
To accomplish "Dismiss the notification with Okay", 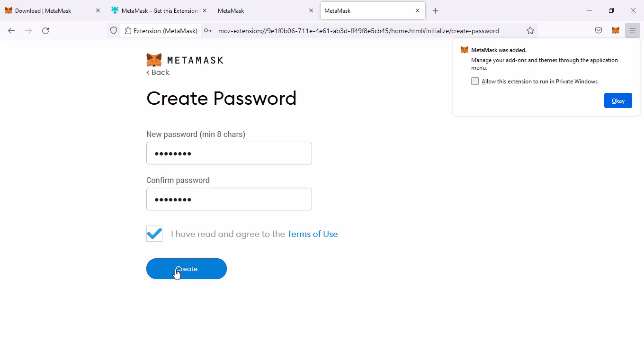I will pos(618,100).
